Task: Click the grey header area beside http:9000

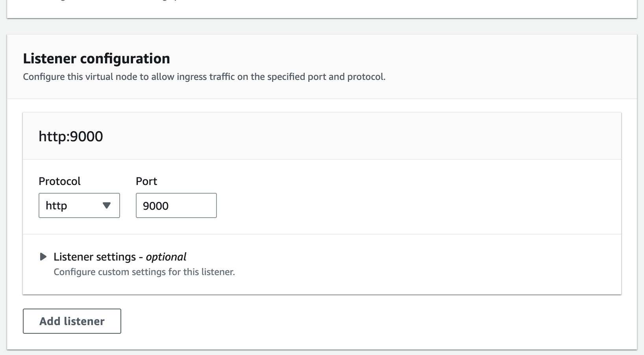Action: pyautogui.click(x=362, y=136)
